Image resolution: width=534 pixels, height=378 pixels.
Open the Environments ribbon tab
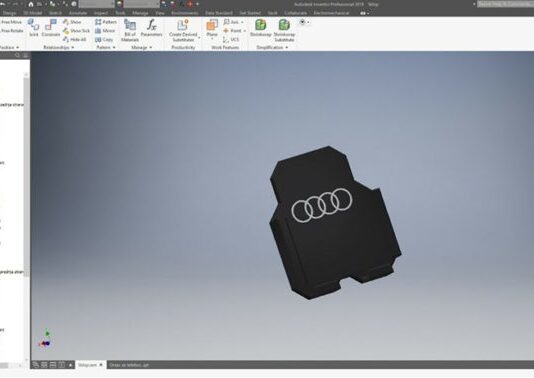pyautogui.click(x=185, y=13)
